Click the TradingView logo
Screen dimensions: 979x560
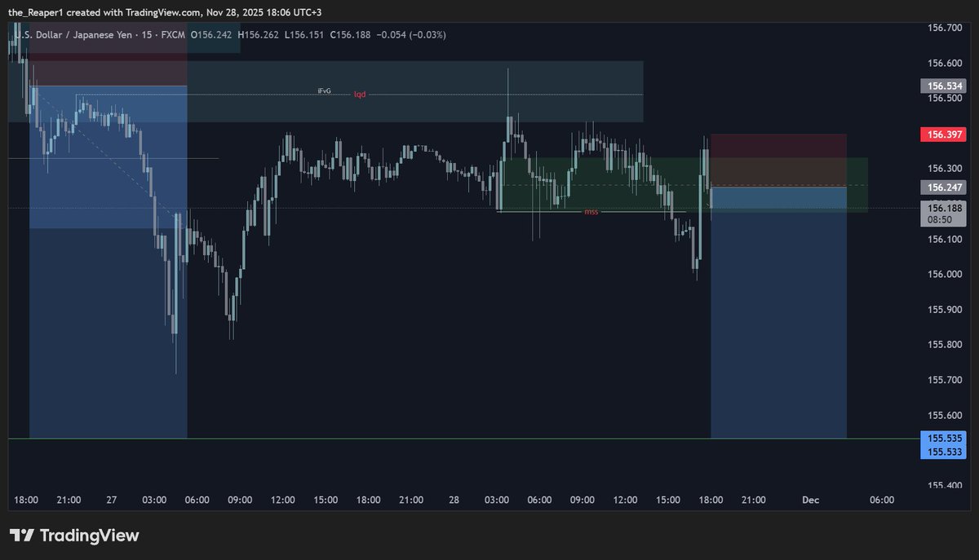(x=74, y=536)
